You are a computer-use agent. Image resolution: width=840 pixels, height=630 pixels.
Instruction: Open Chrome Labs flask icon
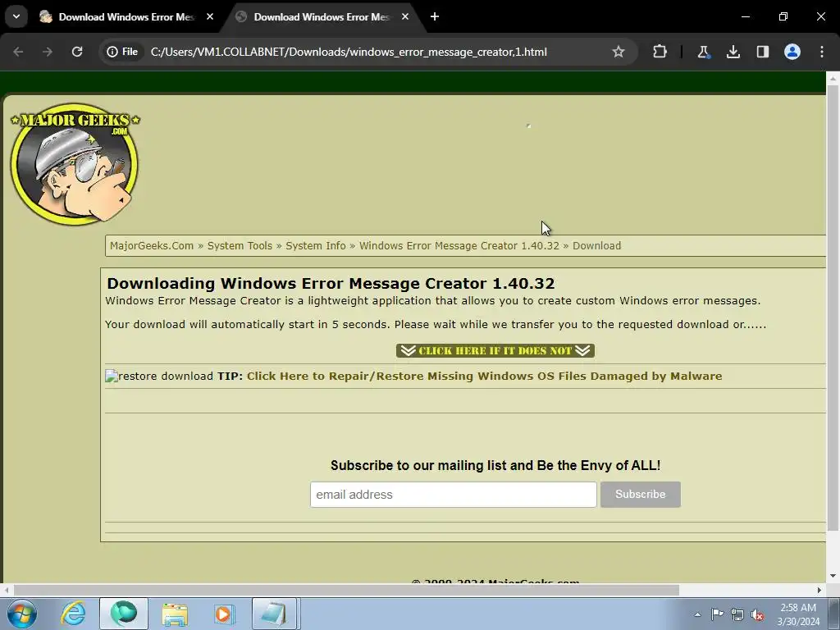pos(703,52)
